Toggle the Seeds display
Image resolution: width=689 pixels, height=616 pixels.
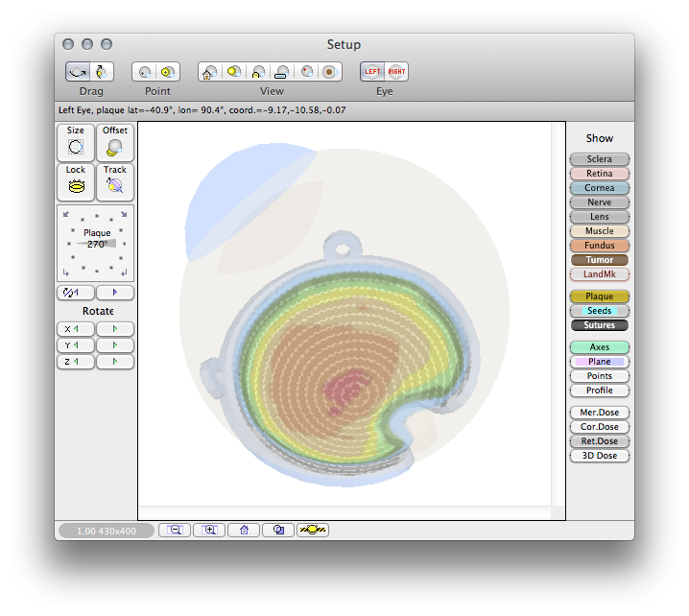click(600, 311)
